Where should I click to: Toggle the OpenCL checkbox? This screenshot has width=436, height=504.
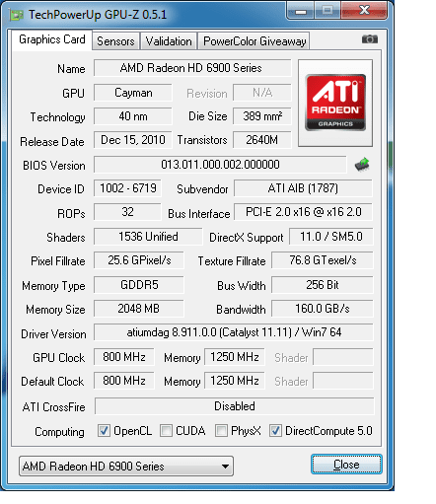coord(104,430)
